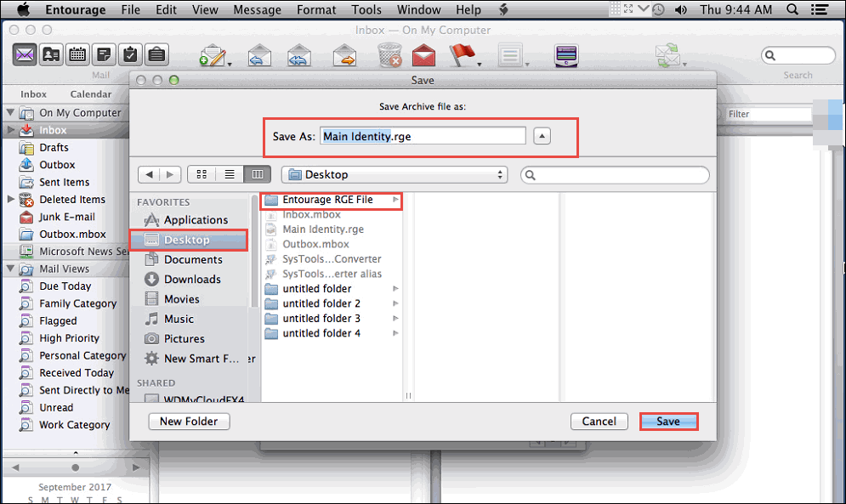This screenshot has height=504, width=846.
Task: Enable the icon grid view mode
Action: tap(202, 173)
